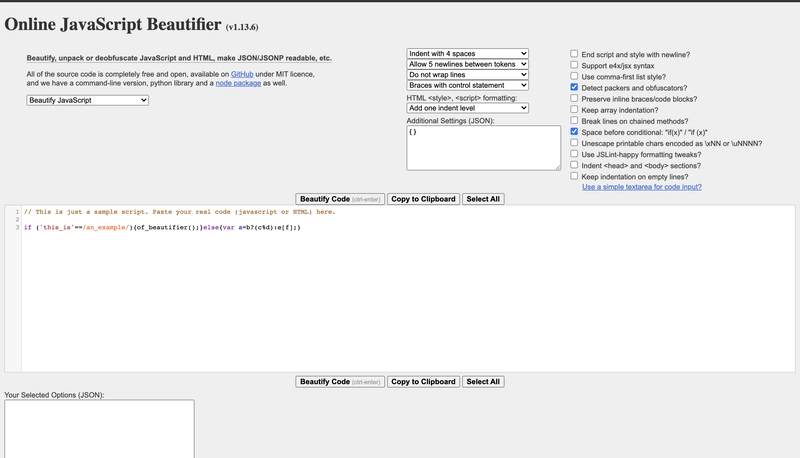
Task: Click the bottom Select All button
Action: click(x=483, y=381)
